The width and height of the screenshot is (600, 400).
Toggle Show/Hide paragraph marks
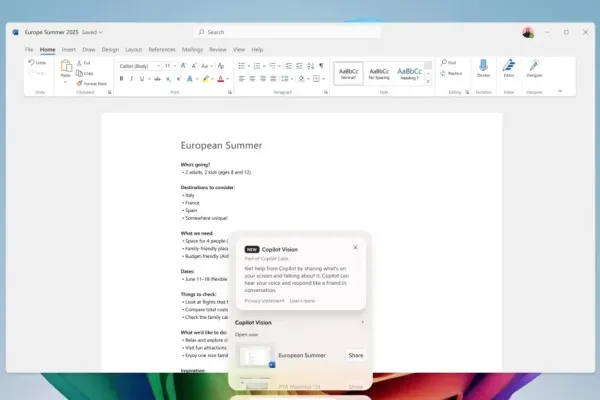tap(321, 66)
